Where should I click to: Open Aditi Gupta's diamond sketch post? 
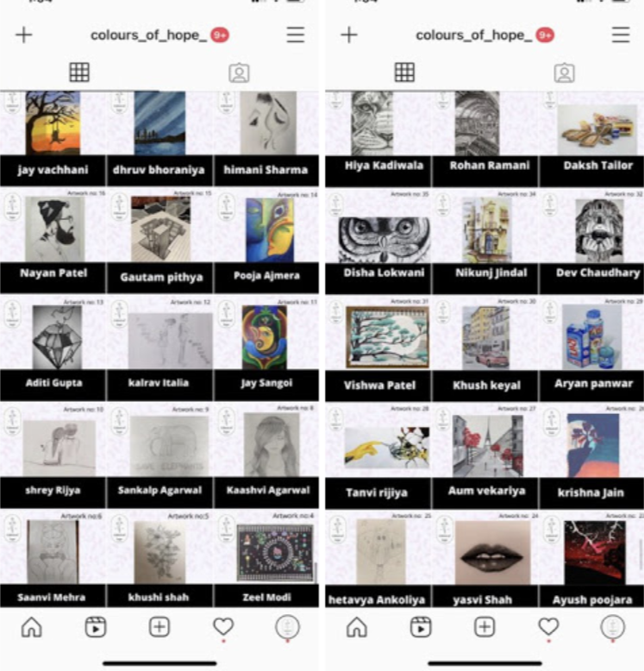53,348
